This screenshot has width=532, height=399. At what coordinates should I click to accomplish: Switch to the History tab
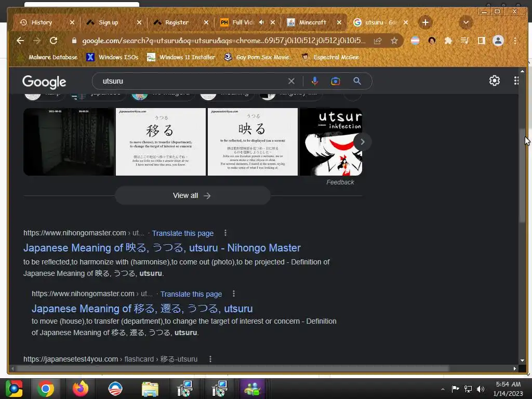tap(42, 22)
